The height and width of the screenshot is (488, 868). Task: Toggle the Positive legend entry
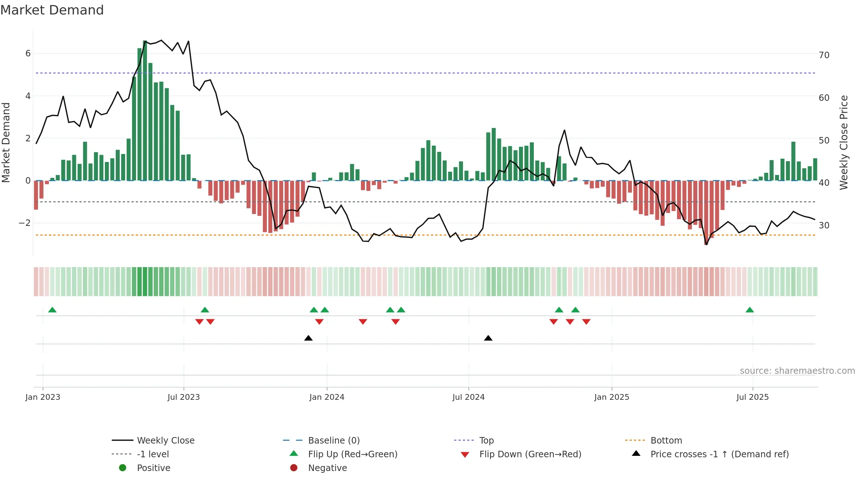coord(144,468)
